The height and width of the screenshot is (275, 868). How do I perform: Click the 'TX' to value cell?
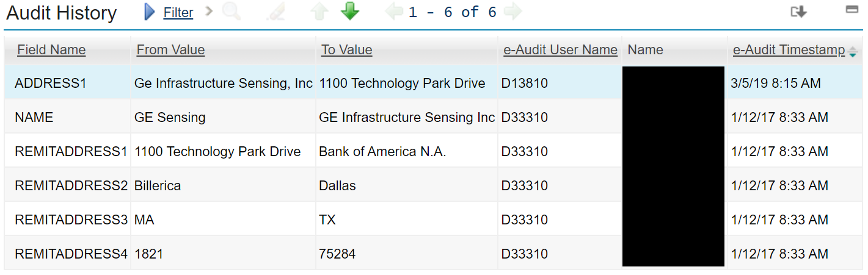[x=327, y=220]
